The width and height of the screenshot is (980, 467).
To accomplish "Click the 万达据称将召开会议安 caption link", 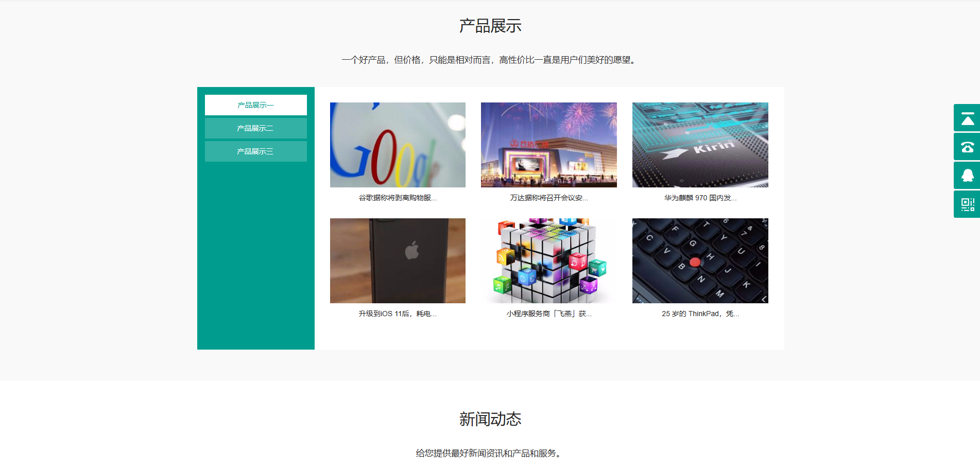I will [x=548, y=198].
